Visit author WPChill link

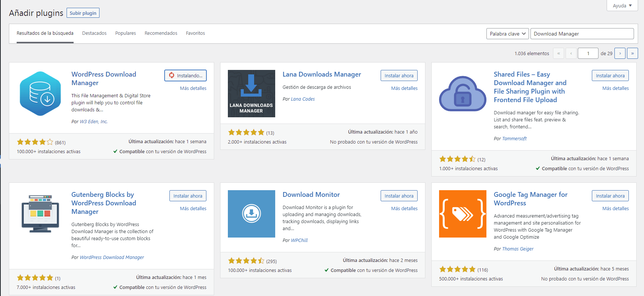pos(299,240)
